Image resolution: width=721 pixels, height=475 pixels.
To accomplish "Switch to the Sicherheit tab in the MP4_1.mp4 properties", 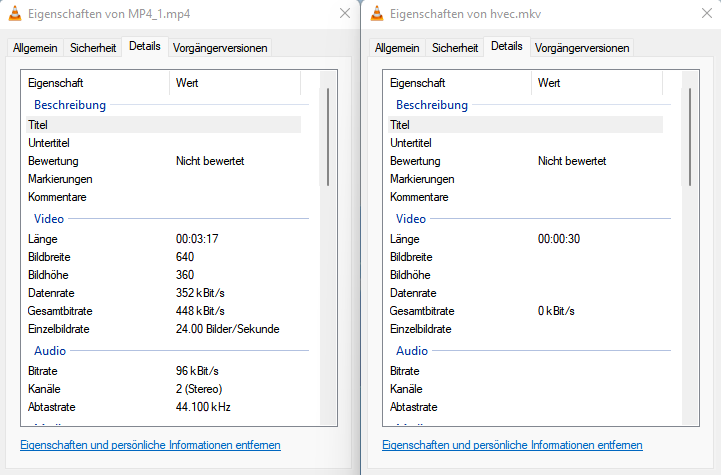I will point(92,47).
